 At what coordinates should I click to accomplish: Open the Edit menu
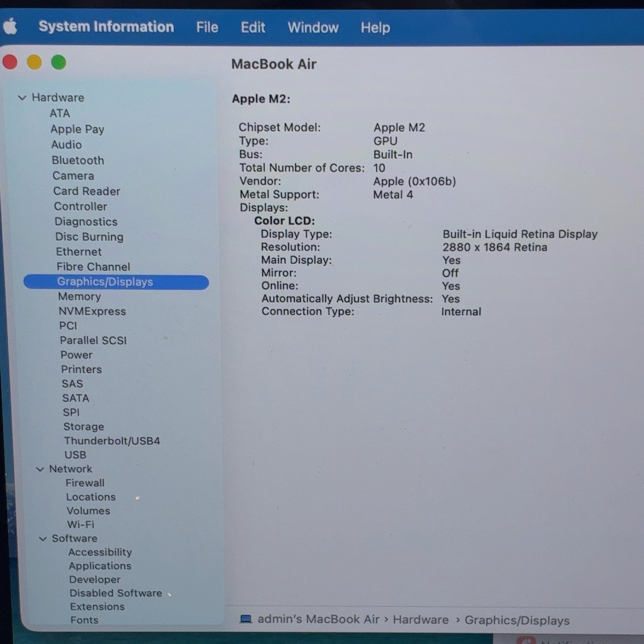point(253,27)
